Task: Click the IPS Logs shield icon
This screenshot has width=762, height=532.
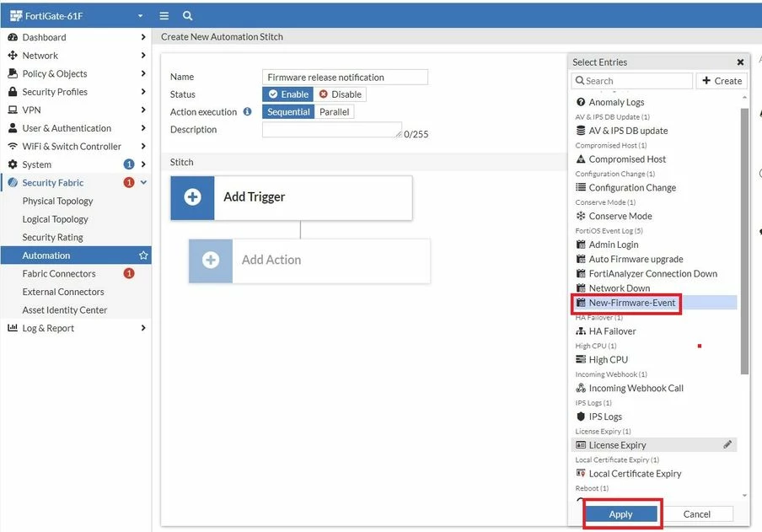Action: tap(581, 416)
